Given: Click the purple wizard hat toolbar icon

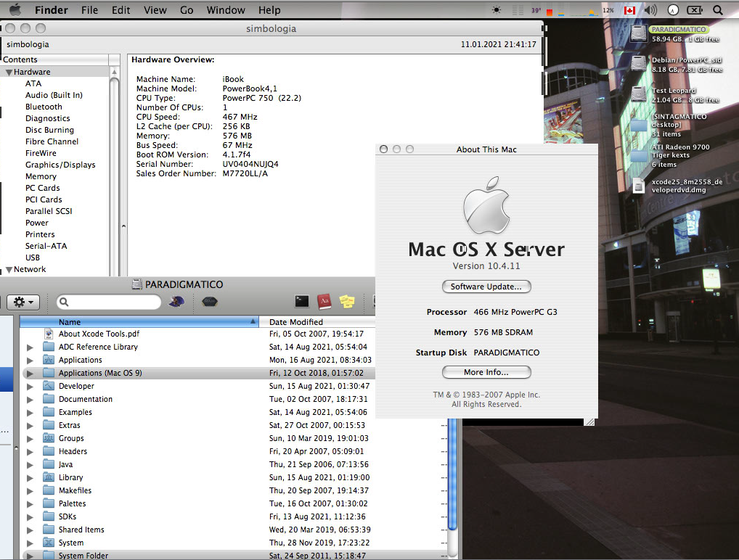Looking at the screenshot, I should pyautogui.click(x=176, y=302).
